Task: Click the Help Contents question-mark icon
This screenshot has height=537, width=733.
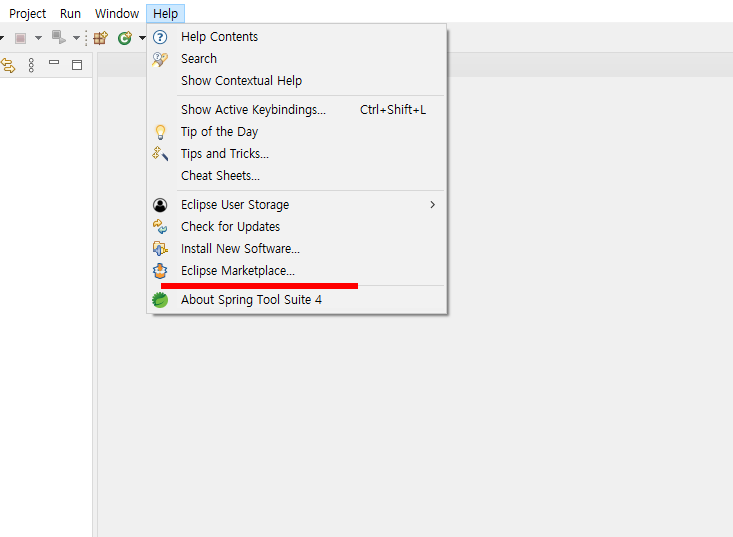Action: (x=160, y=37)
